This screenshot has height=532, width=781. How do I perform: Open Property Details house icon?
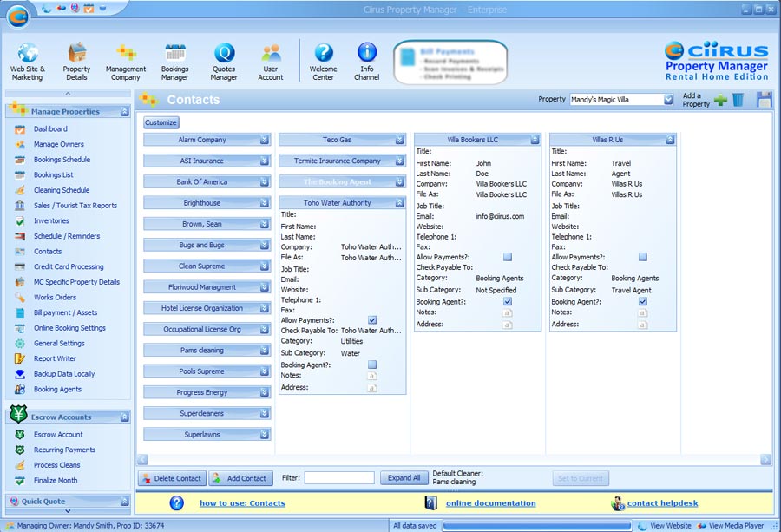76,53
